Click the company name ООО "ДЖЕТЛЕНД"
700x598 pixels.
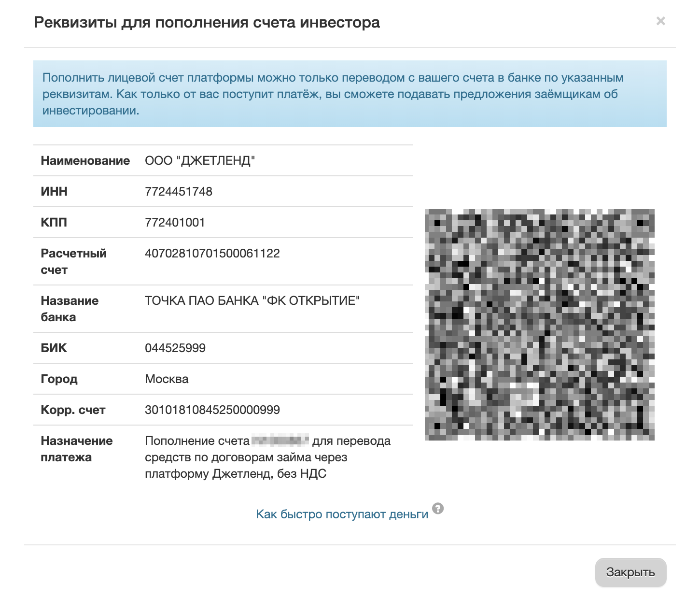200,160
